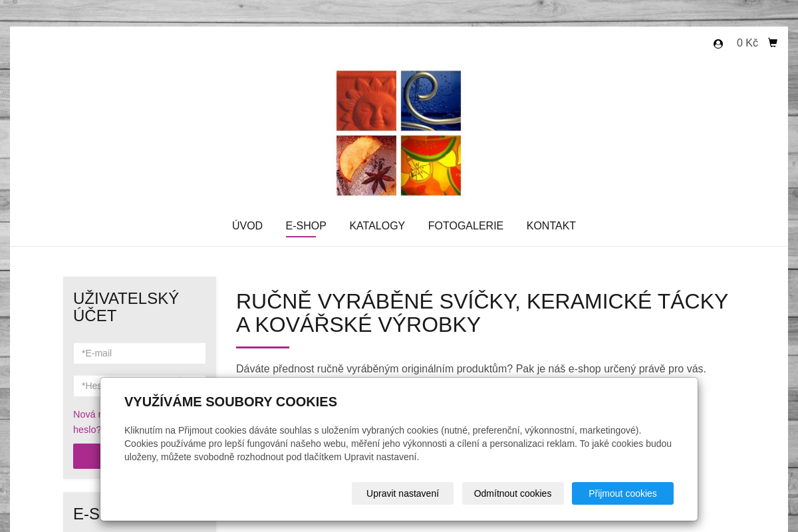This screenshot has height=532, width=798.
Task: Click the orange citrus slices logo tile
Action: click(x=431, y=166)
